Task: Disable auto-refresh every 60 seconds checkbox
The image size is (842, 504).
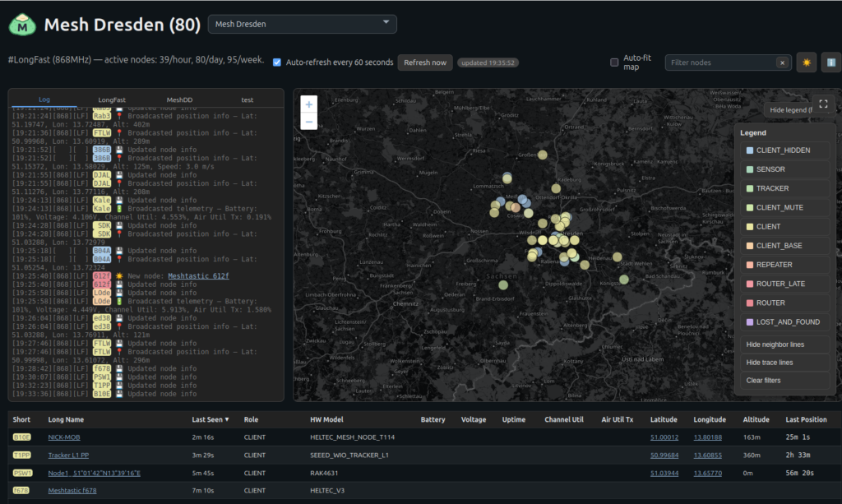Action: pyautogui.click(x=277, y=62)
